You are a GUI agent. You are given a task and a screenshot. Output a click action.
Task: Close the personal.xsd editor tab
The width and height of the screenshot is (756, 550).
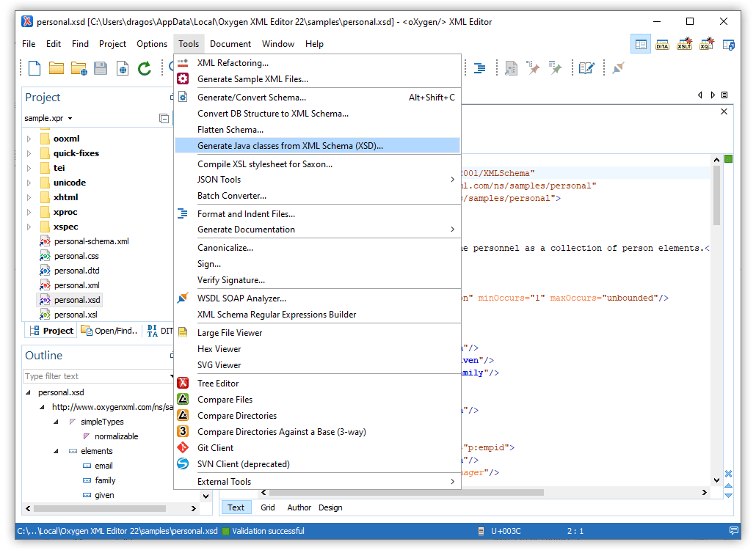point(724,111)
